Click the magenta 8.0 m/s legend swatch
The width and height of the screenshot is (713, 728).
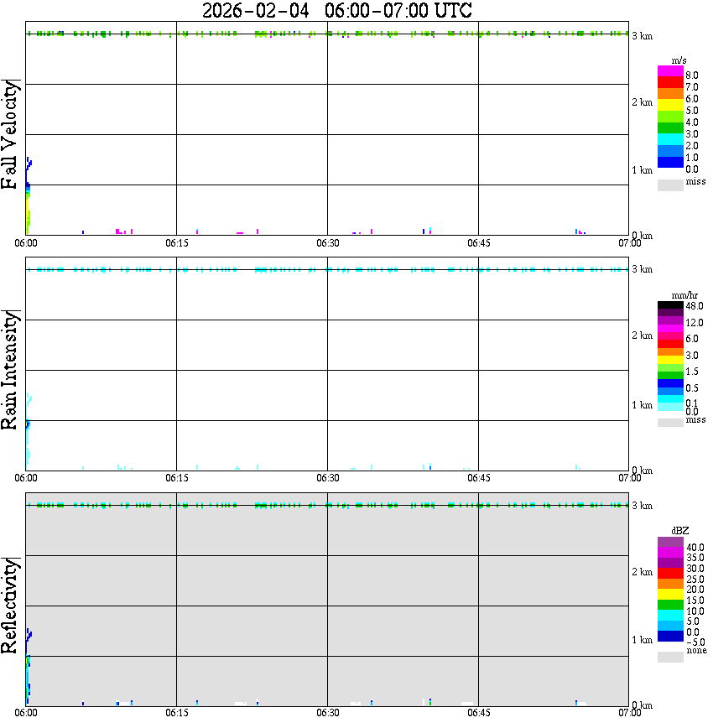pos(670,70)
